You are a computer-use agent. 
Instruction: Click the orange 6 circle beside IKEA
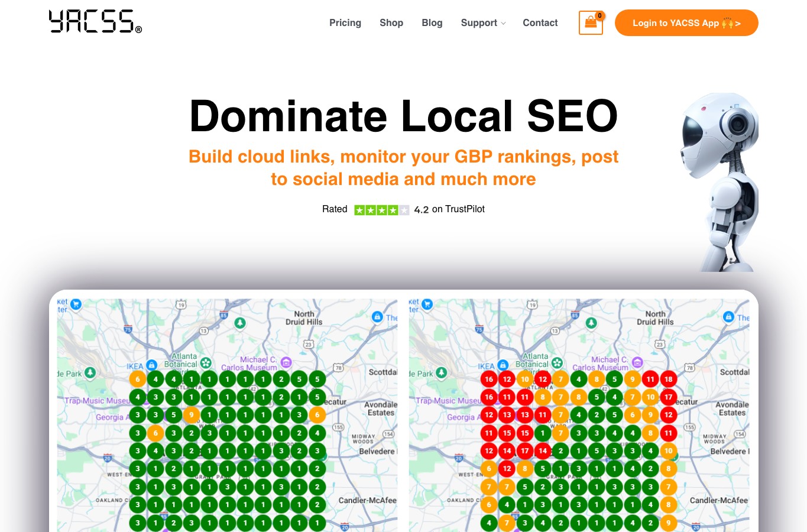click(138, 379)
